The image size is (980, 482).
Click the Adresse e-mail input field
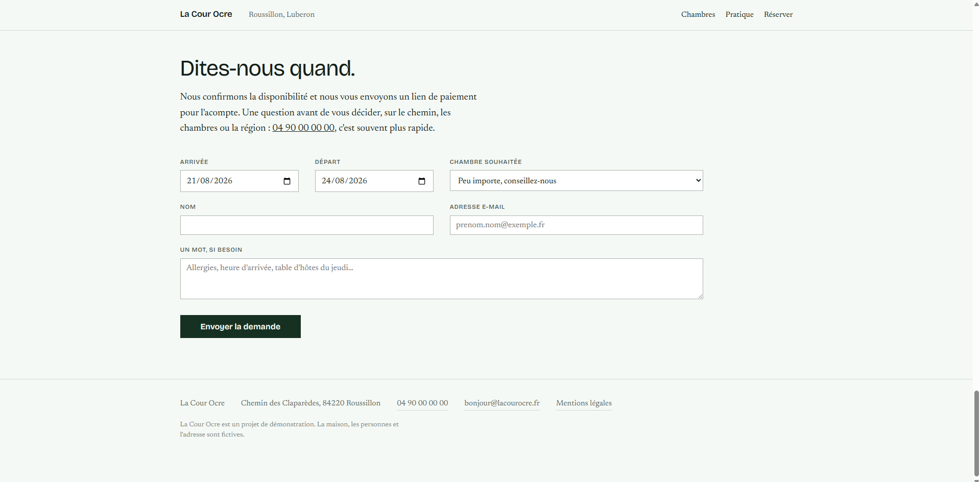coord(577,225)
